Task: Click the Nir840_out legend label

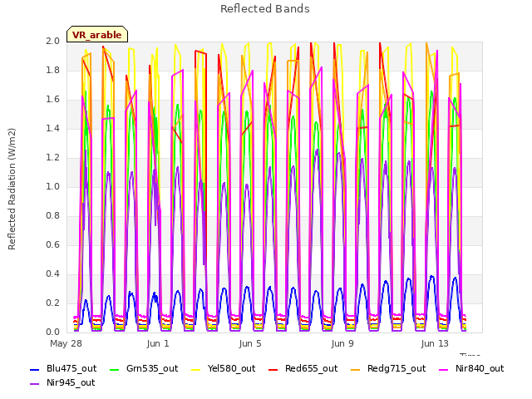Action: point(480,368)
